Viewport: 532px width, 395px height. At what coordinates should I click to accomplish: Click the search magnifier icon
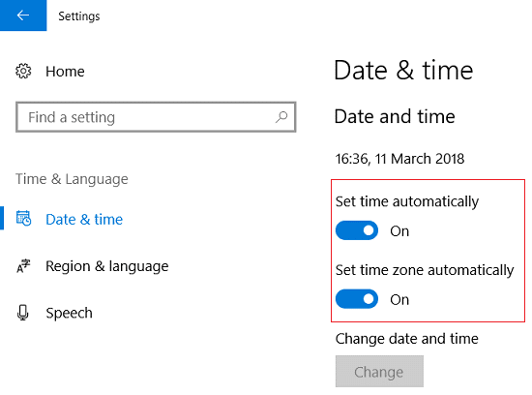[x=281, y=117]
